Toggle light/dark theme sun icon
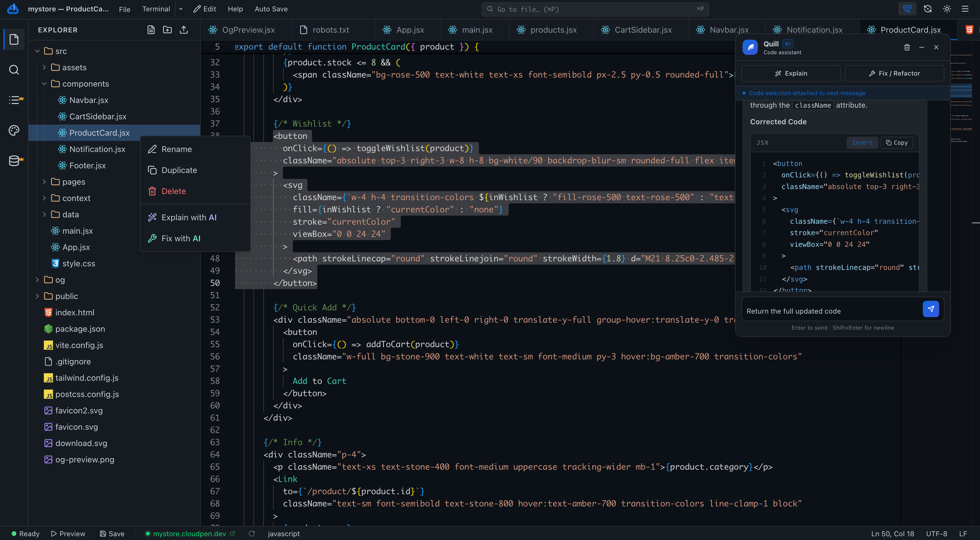The height and width of the screenshot is (540, 980). tap(947, 9)
